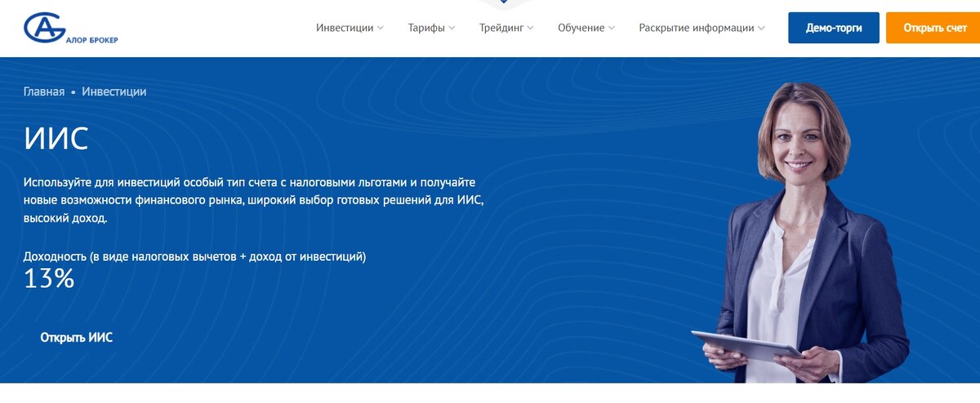Click the Доходность description line

click(x=194, y=257)
